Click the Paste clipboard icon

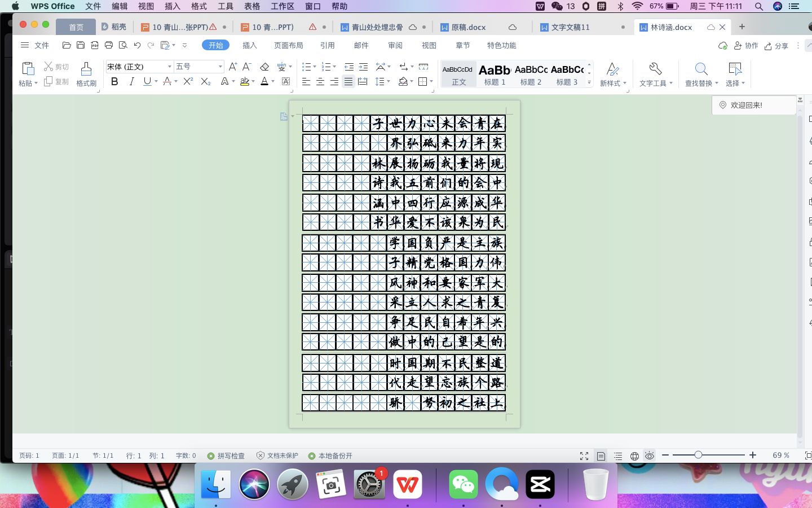28,69
